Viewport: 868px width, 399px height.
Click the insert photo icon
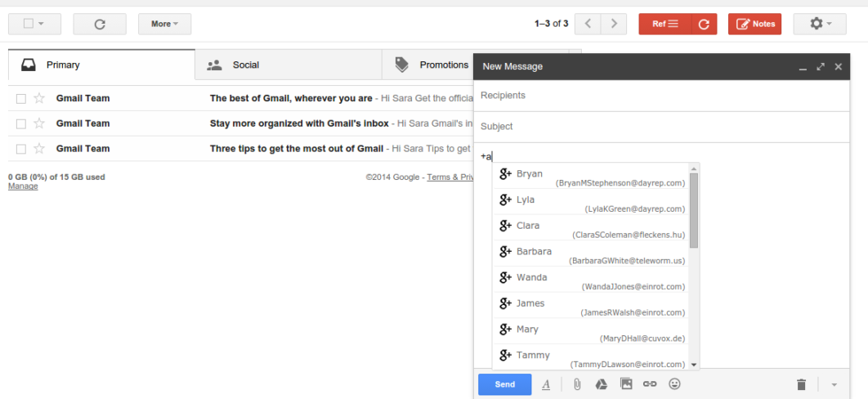coord(626,384)
